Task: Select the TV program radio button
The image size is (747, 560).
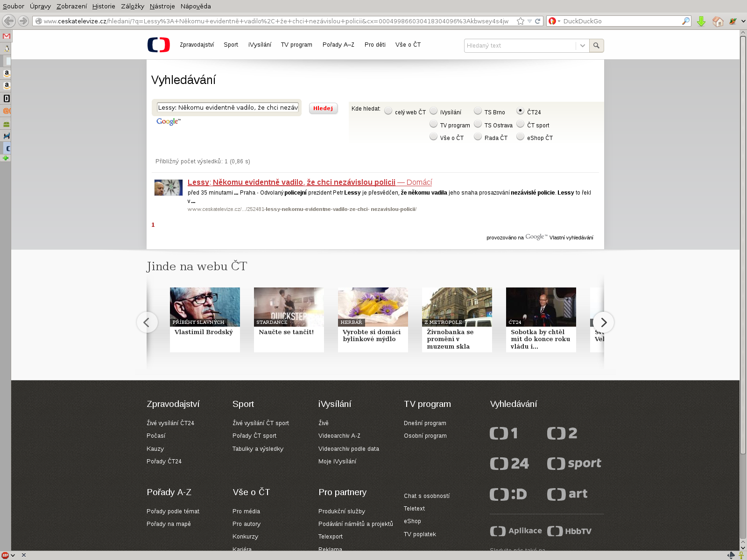Action: [433, 124]
